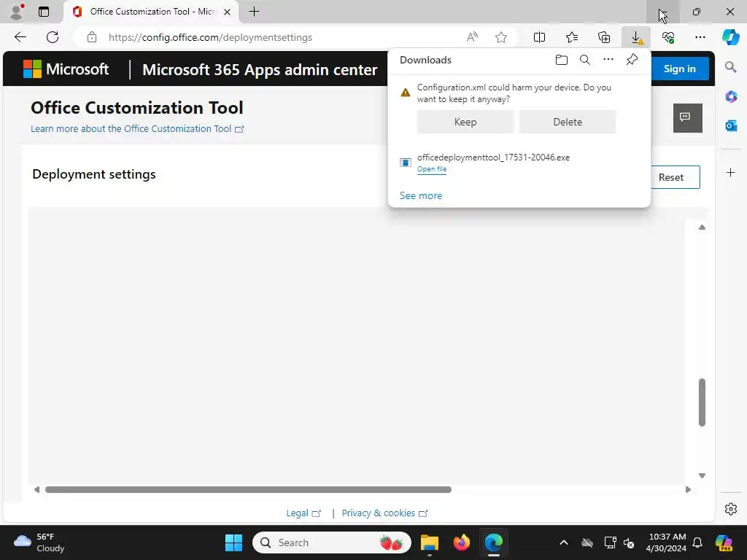747x560 pixels.
Task: Open Edge Settings and more menu
Action: pyautogui.click(x=700, y=37)
